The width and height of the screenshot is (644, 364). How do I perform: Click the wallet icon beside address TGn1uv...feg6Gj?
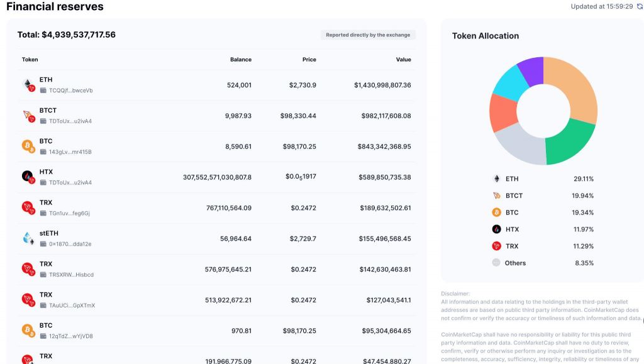click(43, 213)
